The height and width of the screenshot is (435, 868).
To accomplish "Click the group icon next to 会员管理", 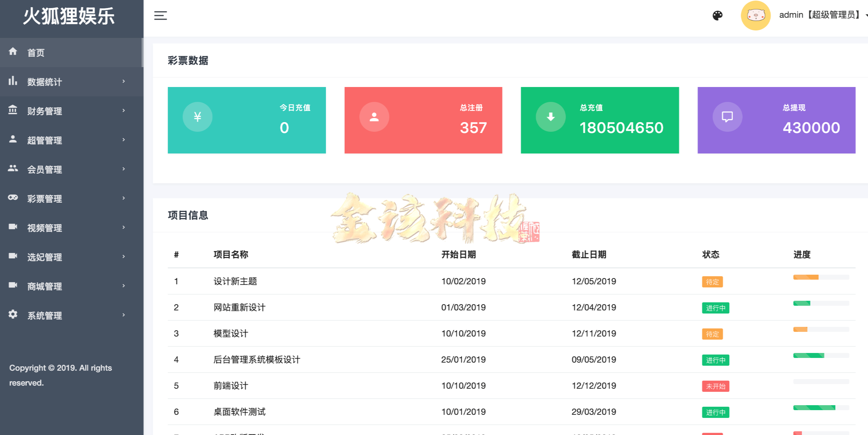I will [x=13, y=169].
